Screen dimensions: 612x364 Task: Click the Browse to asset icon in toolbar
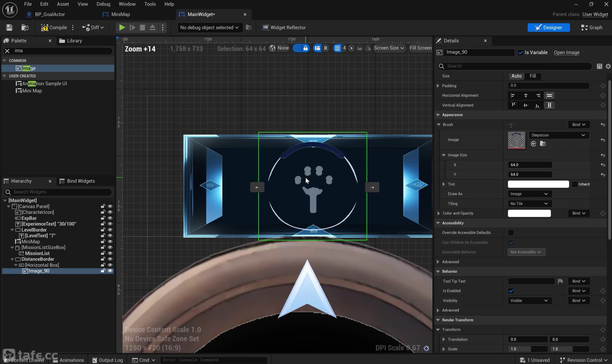tap(25, 27)
